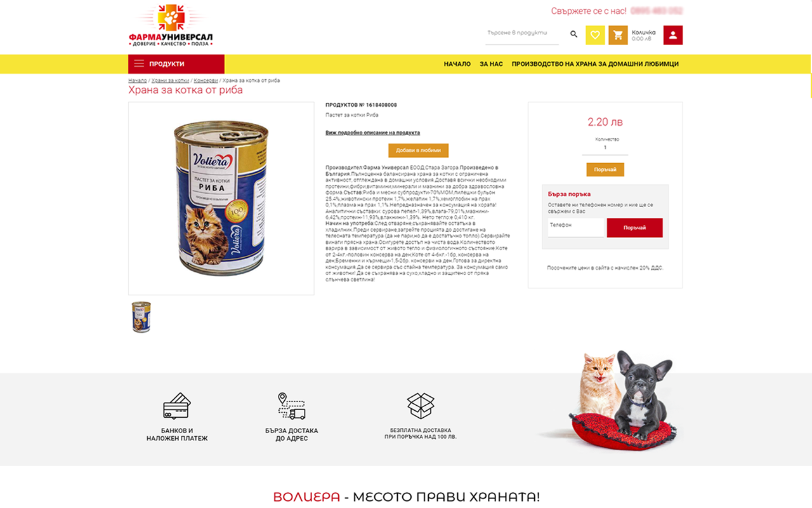Viewport: 812px width, 508px height.
Task: Open the favorites heart icon
Action: pyautogui.click(x=595, y=35)
